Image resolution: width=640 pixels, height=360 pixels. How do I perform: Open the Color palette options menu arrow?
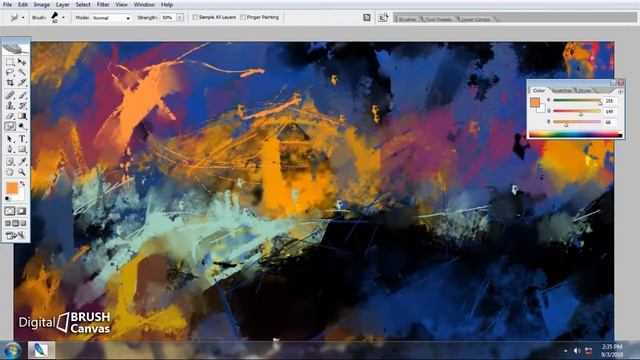coord(620,91)
